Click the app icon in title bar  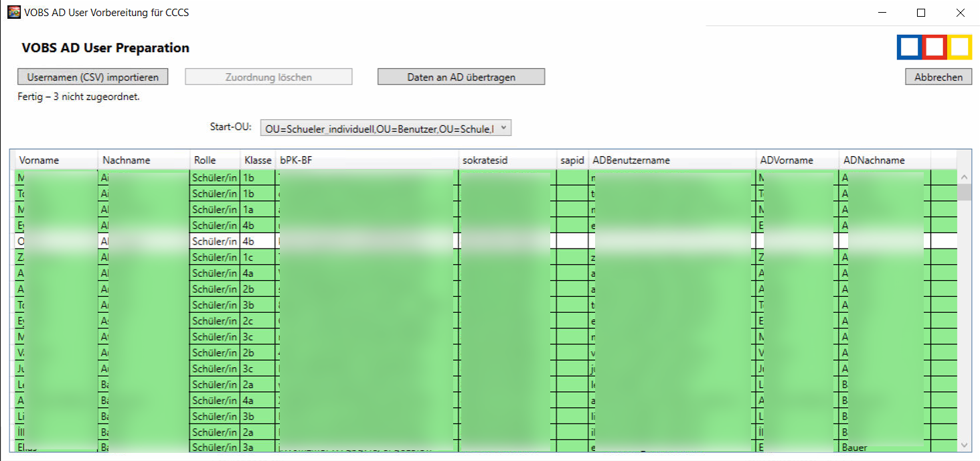(x=13, y=12)
